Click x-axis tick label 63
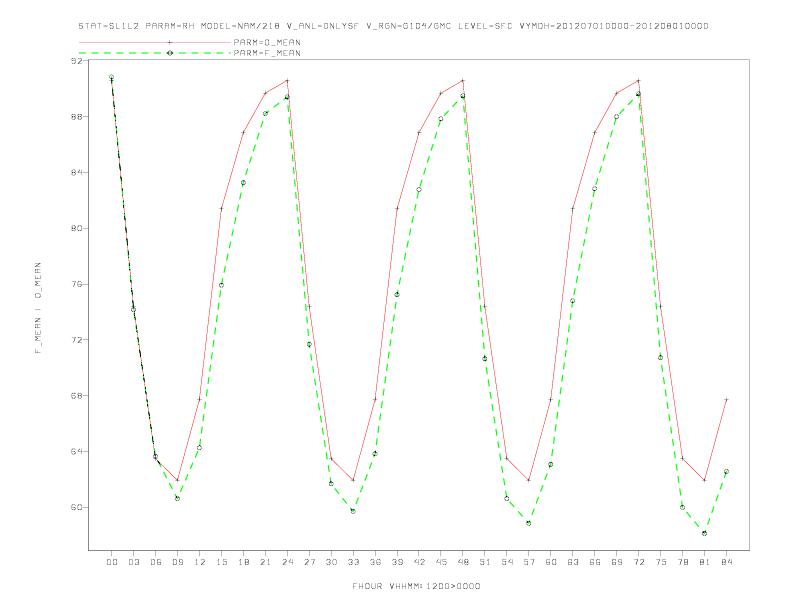Image resolution: width=792 pixels, height=612 pixels. point(573,562)
